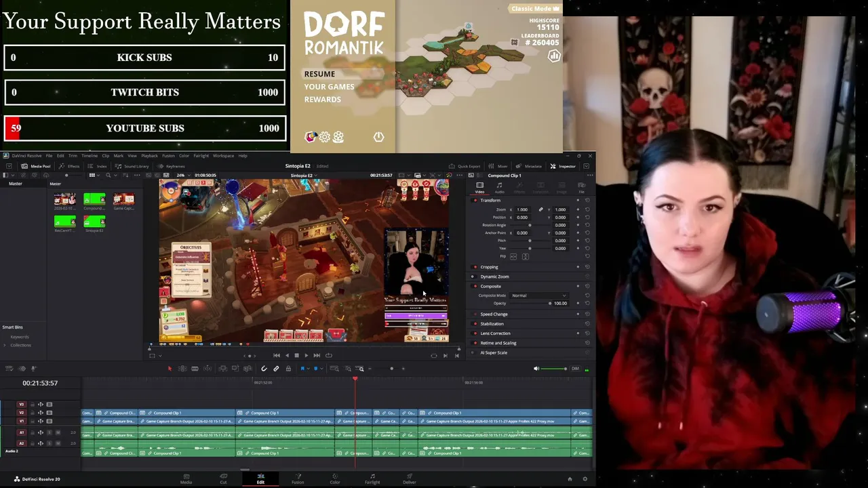Switch to the Fusion page
The image size is (868, 488).
tap(298, 479)
